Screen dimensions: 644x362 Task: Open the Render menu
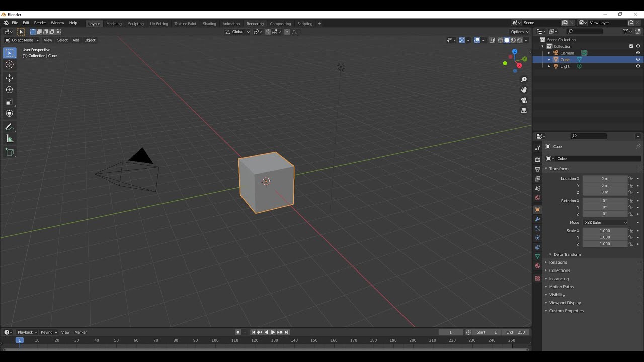click(x=40, y=23)
